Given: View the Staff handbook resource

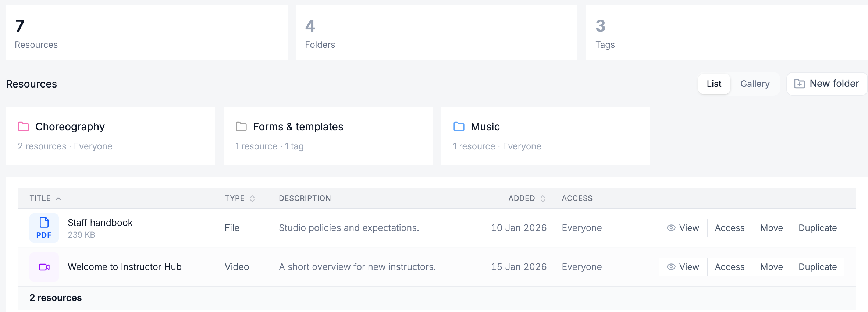Looking at the screenshot, I should tap(683, 228).
